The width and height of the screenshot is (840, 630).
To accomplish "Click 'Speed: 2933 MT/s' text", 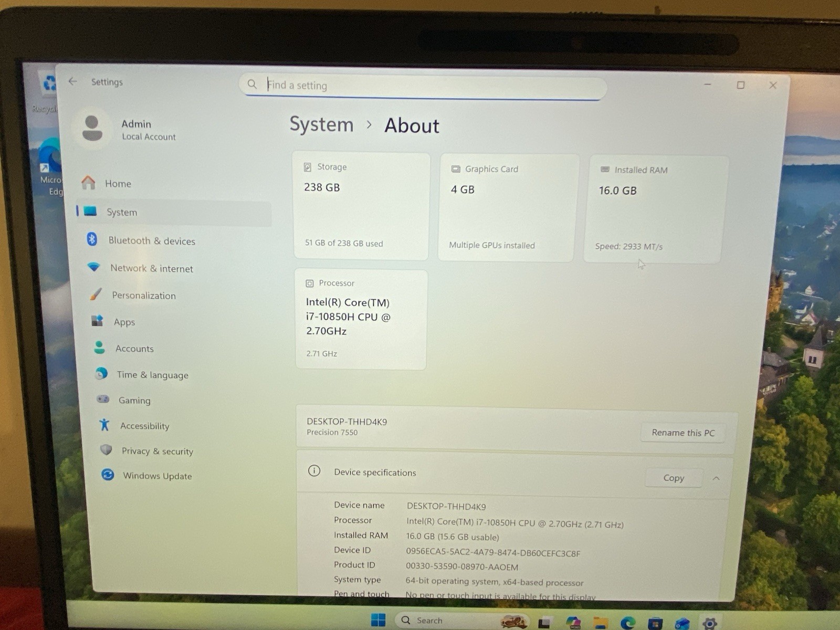I will tap(629, 246).
